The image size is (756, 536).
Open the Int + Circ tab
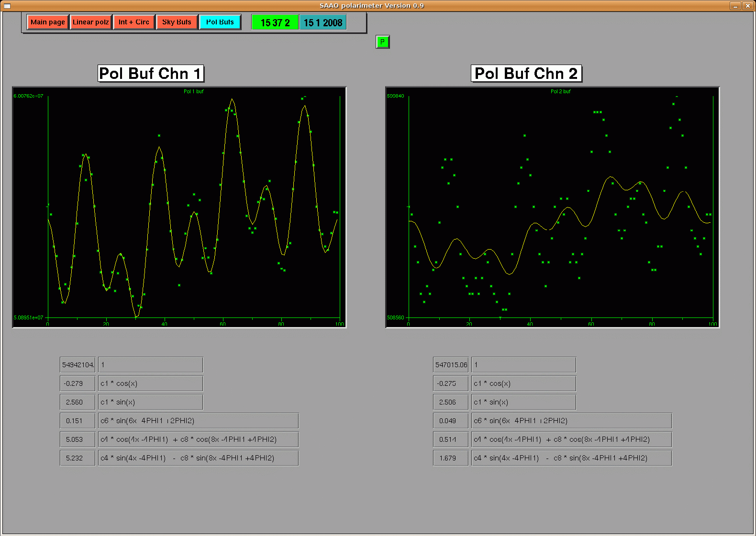coord(134,22)
